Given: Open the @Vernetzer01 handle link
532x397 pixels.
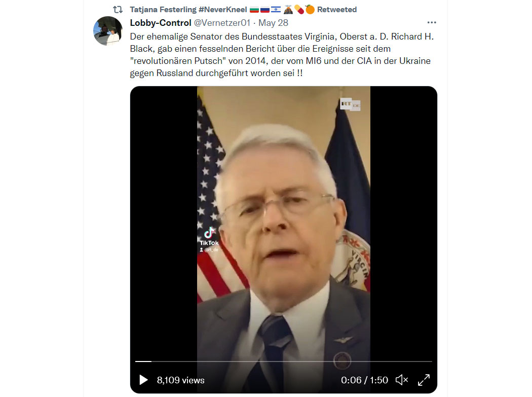Looking at the screenshot, I should click(x=222, y=23).
